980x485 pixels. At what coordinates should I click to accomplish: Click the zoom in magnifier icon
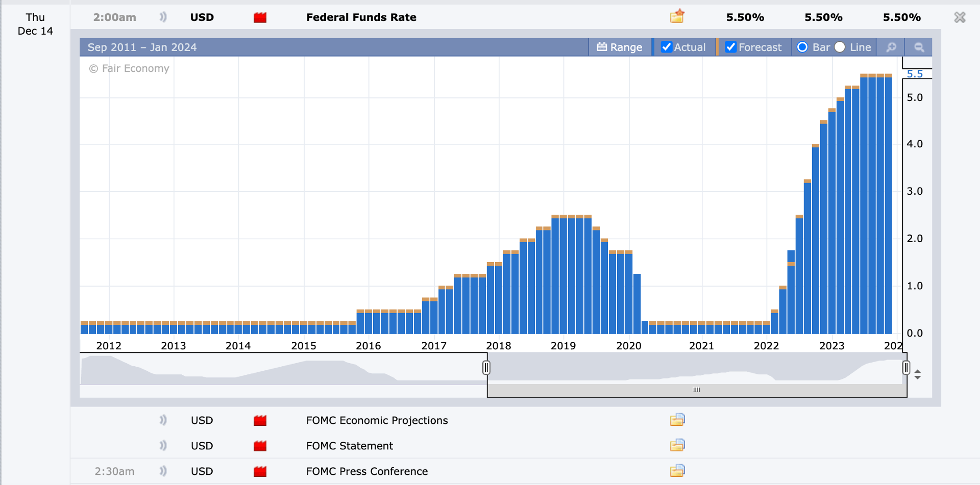pos(891,47)
